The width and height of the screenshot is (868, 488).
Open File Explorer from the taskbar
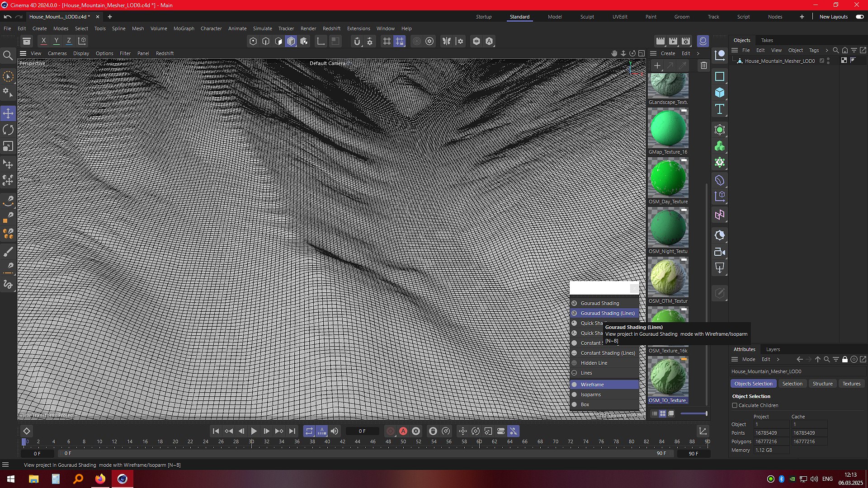tap(33, 479)
